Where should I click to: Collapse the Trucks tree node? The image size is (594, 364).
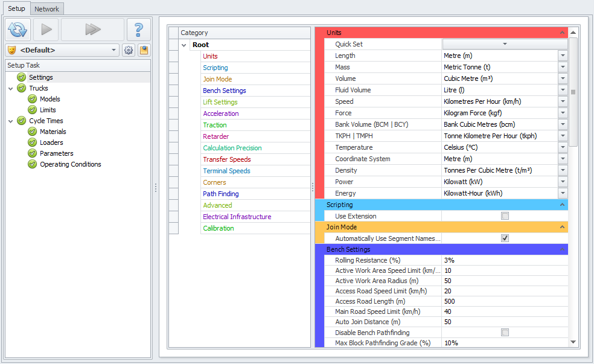pos(11,88)
